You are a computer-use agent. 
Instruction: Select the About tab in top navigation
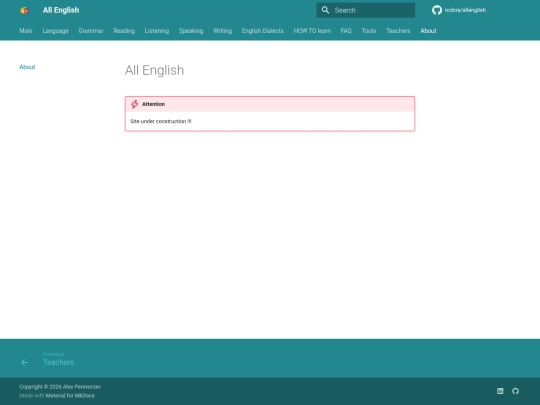pos(428,31)
